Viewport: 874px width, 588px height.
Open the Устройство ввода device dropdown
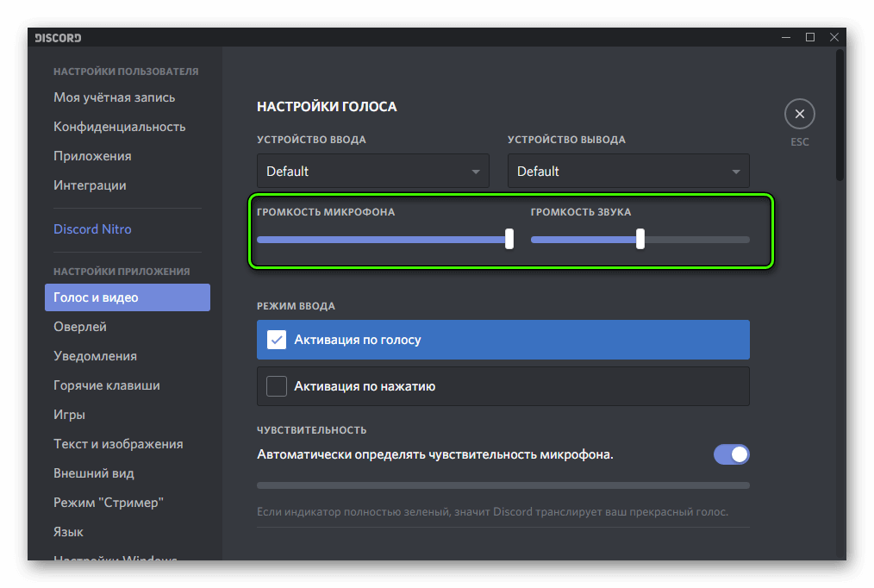tap(372, 171)
